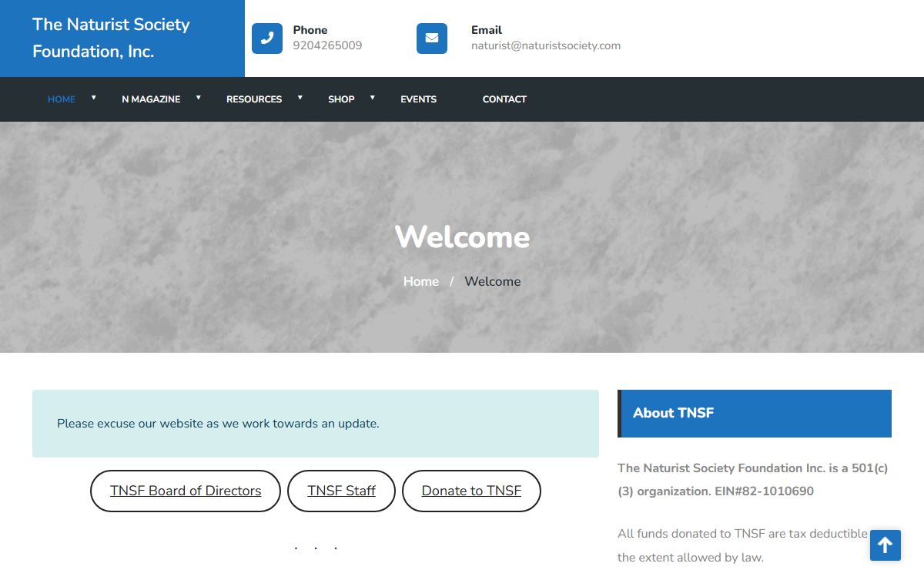Click the scroll-to-top arrow button

coord(885,545)
